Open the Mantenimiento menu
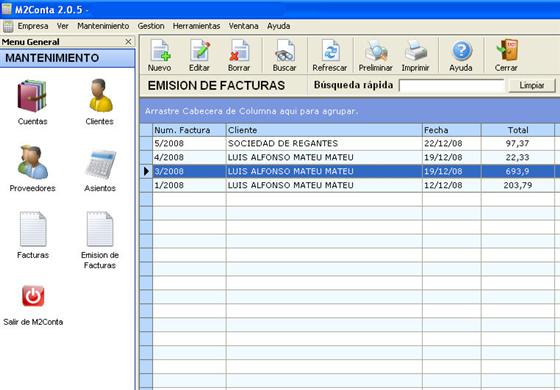The height and width of the screenshot is (390, 560). [x=103, y=26]
